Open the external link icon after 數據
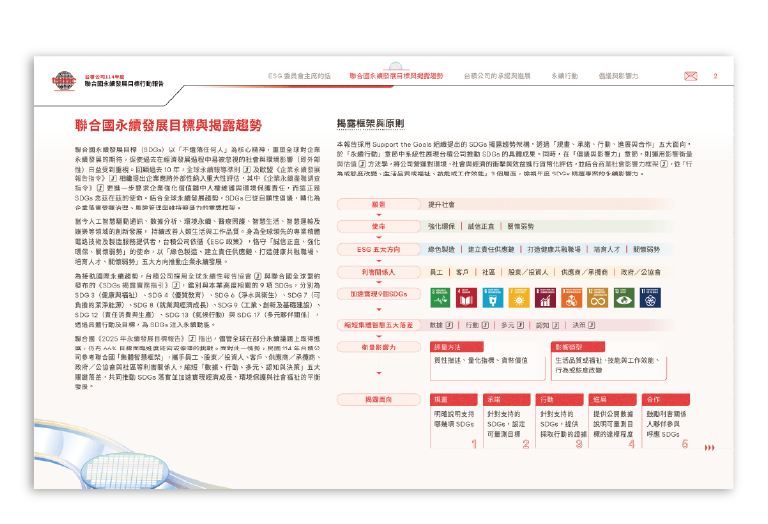 449,325
